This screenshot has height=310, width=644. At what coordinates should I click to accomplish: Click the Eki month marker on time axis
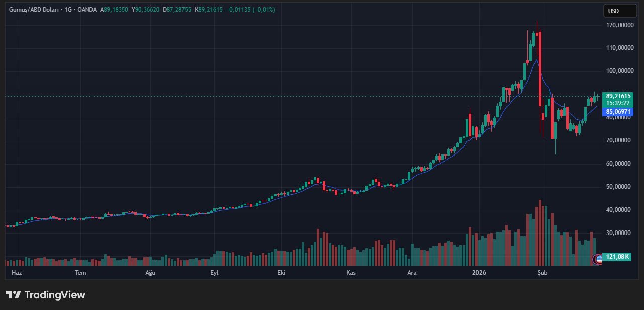click(281, 273)
